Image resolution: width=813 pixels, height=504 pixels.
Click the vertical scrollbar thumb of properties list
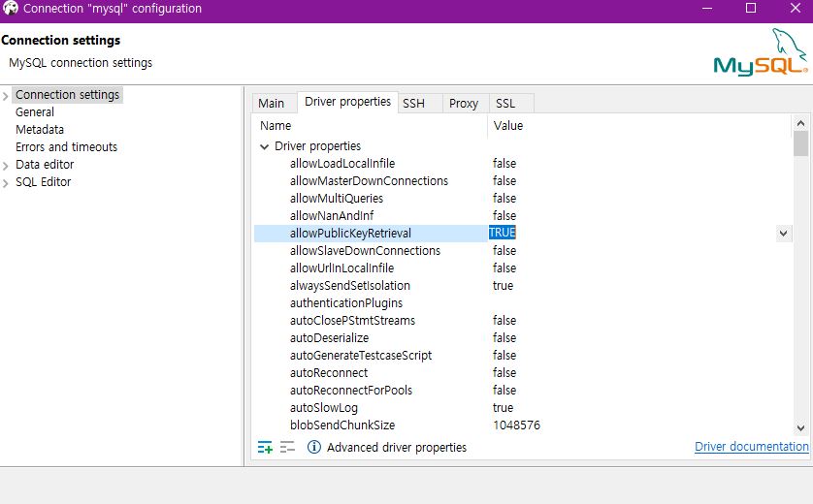click(x=800, y=143)
